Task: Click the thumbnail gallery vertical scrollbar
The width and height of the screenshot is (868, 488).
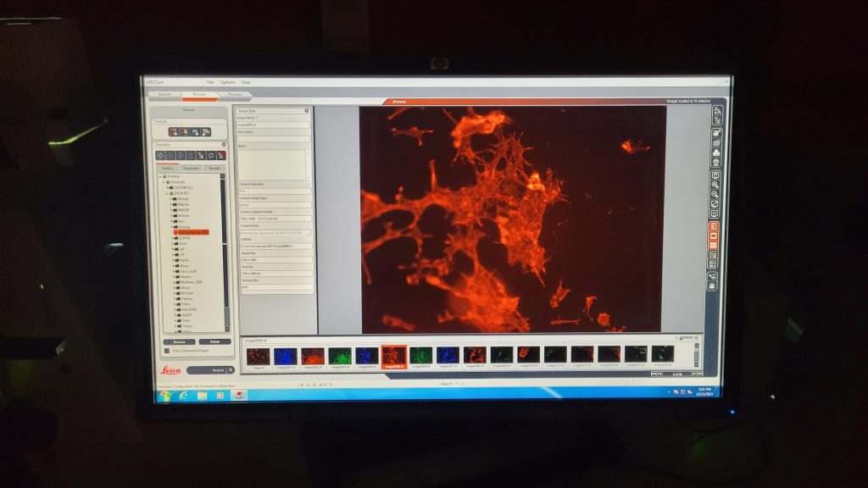Action: (x=697, y=354)
